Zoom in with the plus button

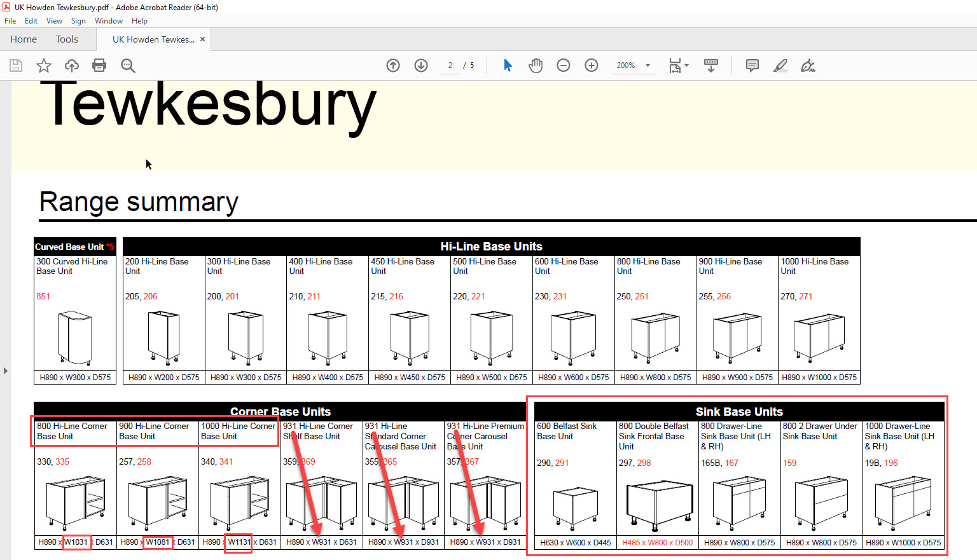pyautogui.click(x=592, y=65)
